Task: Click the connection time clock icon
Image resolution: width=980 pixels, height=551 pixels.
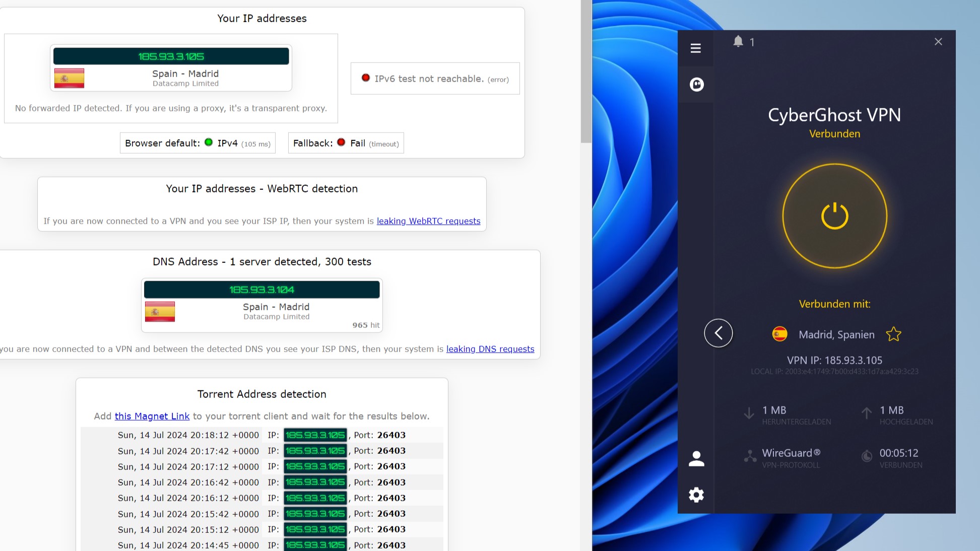Action: point(867,456)
